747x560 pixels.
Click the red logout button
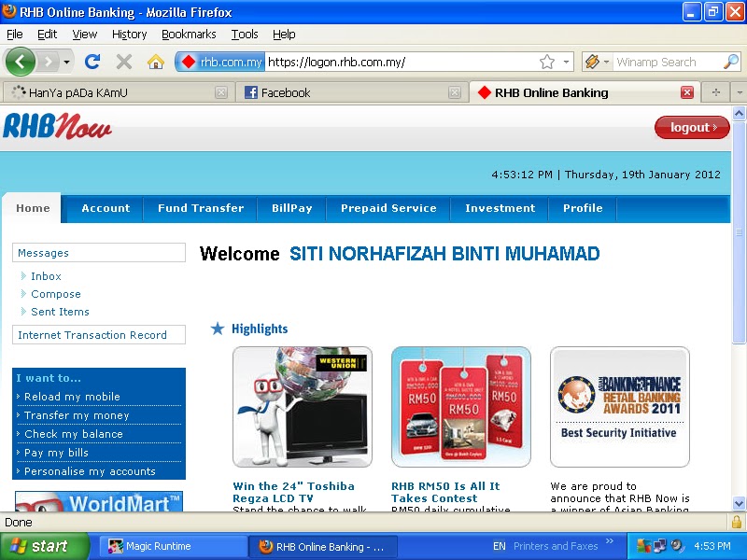click(x=692, y=128)
